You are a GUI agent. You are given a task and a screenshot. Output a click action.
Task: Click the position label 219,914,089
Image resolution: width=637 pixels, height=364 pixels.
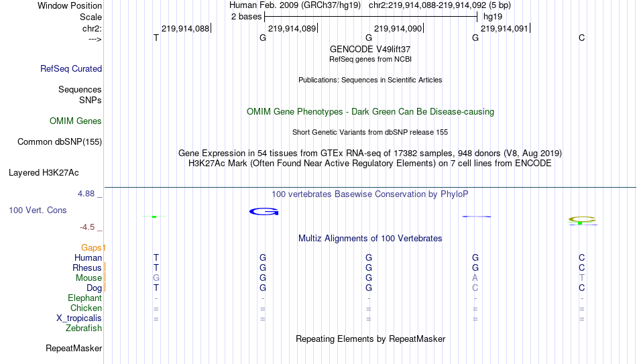292,28
